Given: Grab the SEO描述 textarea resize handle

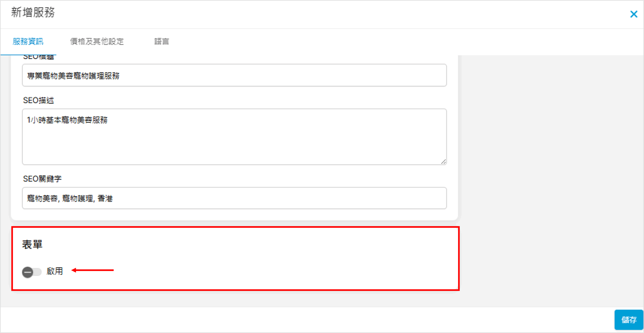Looking at the screenshot, I should pyautogui.click(x=443, y=162).
